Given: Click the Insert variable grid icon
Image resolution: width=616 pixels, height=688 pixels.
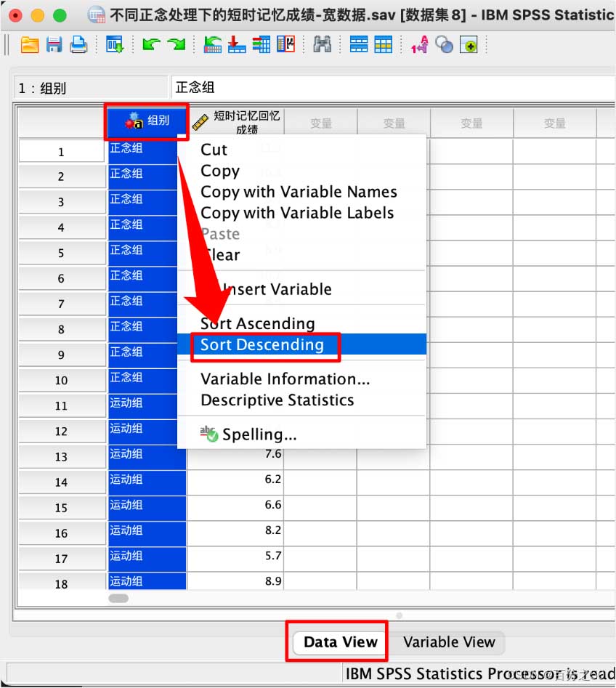Looking at the screenshot, I should coord(383,45).
